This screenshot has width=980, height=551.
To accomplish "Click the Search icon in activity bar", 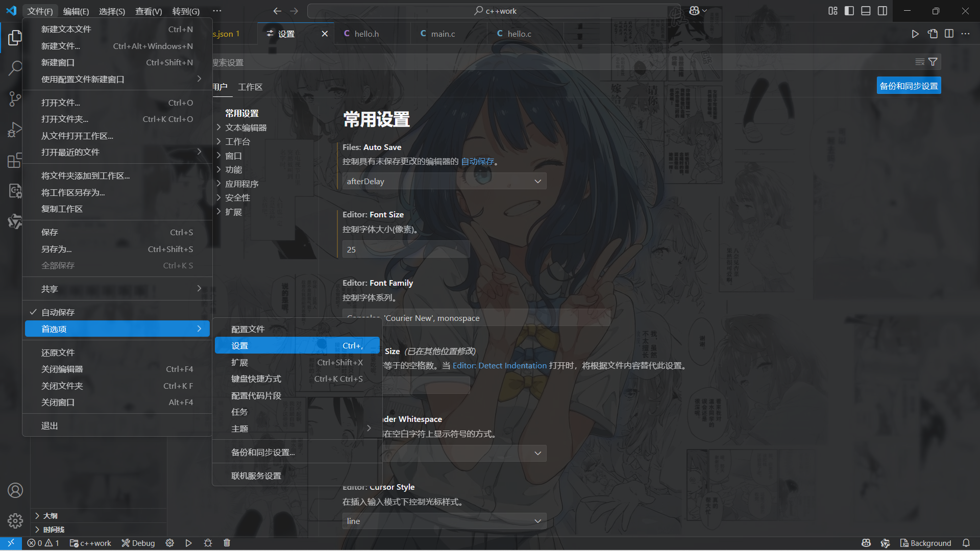I will (15, 68).
